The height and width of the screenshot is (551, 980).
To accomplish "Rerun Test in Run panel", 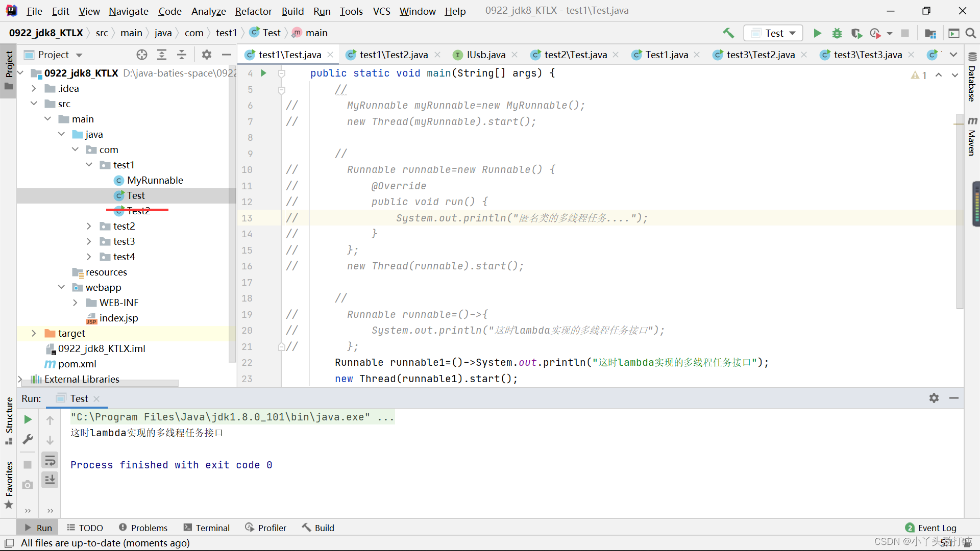I will (28, 419).
